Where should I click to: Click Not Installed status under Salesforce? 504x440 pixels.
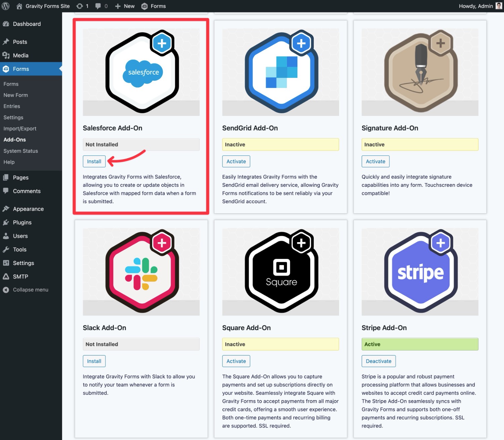[x=141, y=144]
